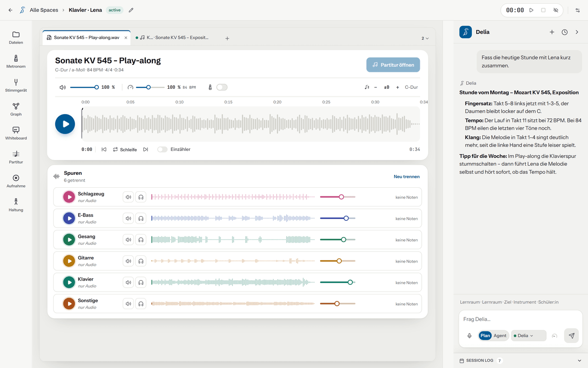The width and height of the screenshot is (588, 368).
Task: Start a new Delia chat
Action: [552, 32]
